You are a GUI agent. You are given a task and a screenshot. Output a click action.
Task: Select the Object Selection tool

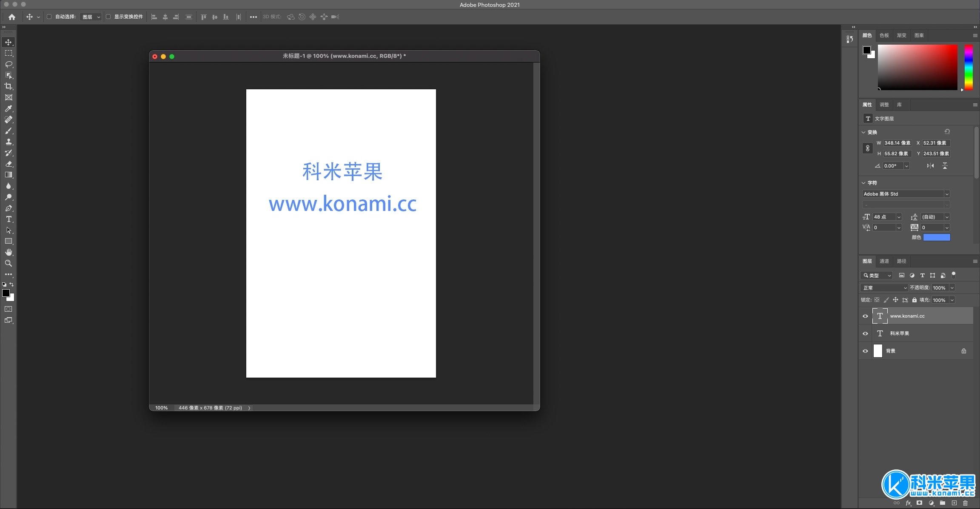(9, 75)
